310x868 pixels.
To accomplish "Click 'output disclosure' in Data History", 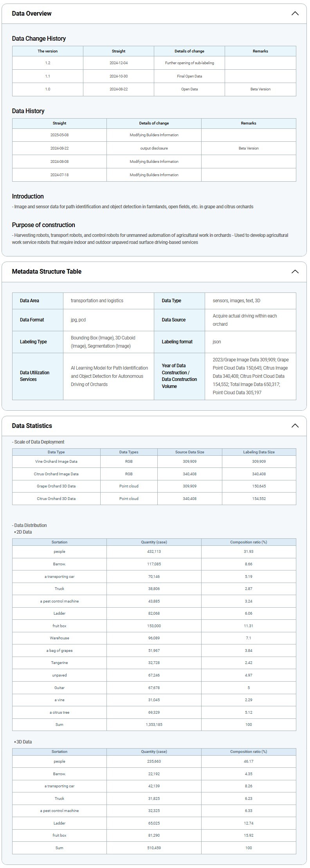I will coord(154,148).
